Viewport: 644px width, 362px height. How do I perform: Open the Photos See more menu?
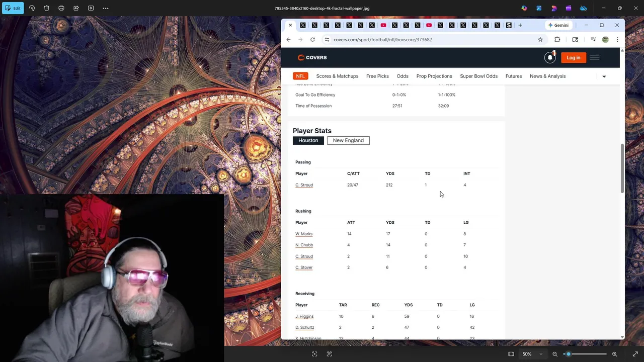106,8
